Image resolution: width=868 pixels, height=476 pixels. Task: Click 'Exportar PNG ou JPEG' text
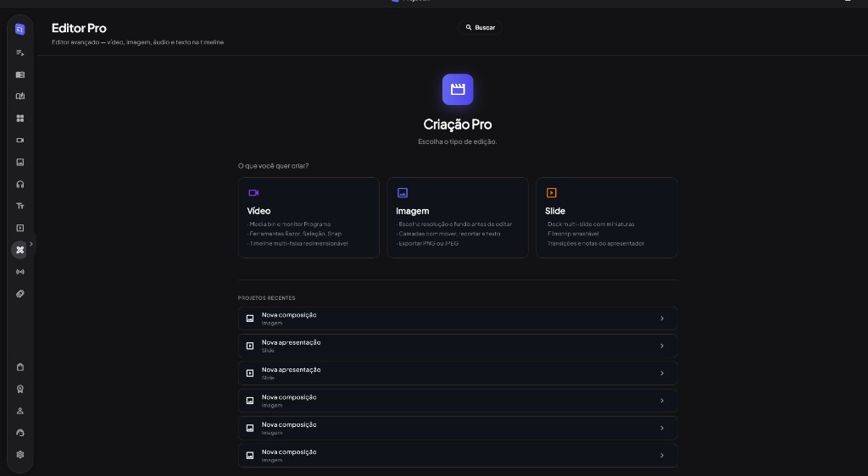click(428, 243)
